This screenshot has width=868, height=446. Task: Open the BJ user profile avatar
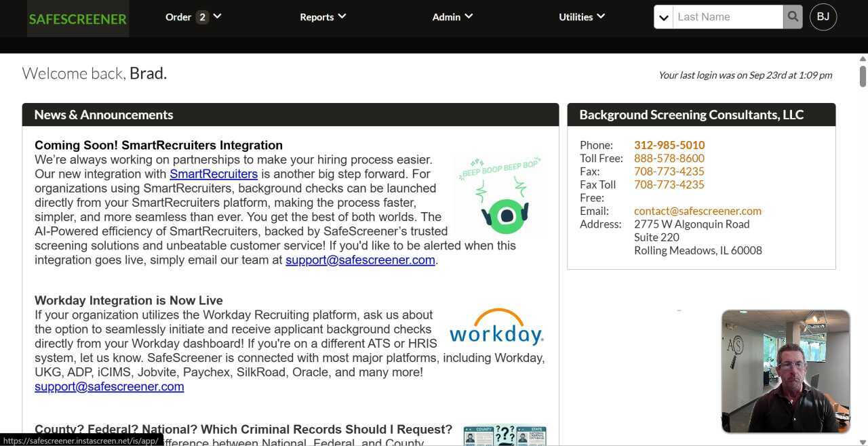(823, 17)
